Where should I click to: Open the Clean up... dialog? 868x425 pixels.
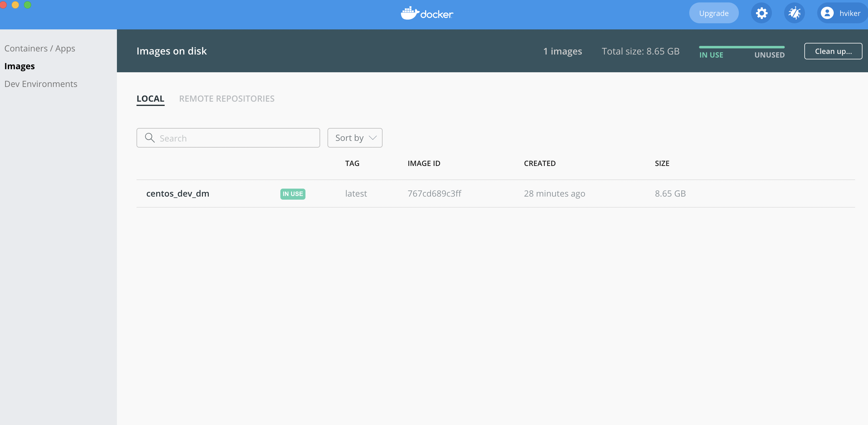click(833, 51)
